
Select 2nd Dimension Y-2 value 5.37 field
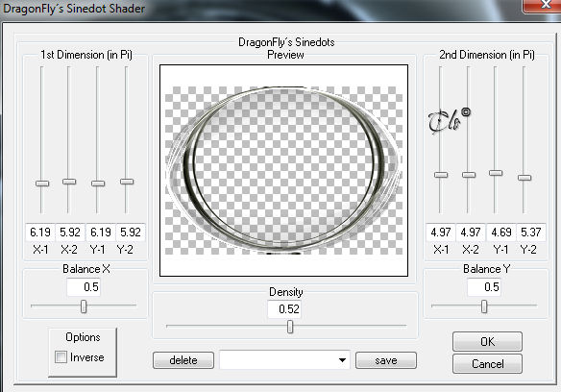point(531,232)
